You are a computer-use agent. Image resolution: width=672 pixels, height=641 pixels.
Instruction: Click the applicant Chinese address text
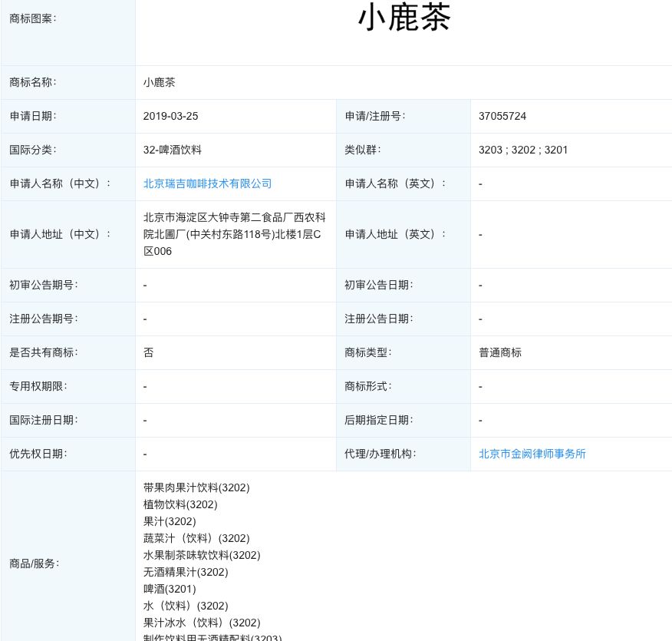234,234
